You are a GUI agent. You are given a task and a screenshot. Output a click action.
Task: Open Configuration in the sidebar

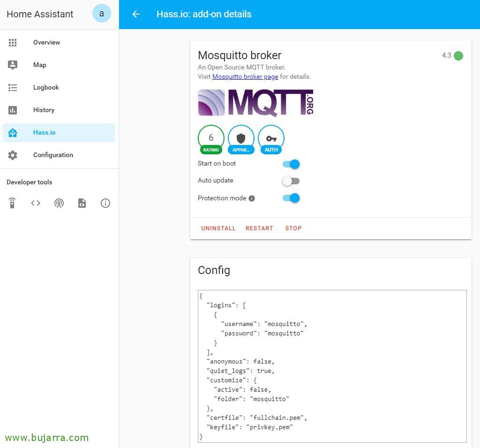[59, 155]
